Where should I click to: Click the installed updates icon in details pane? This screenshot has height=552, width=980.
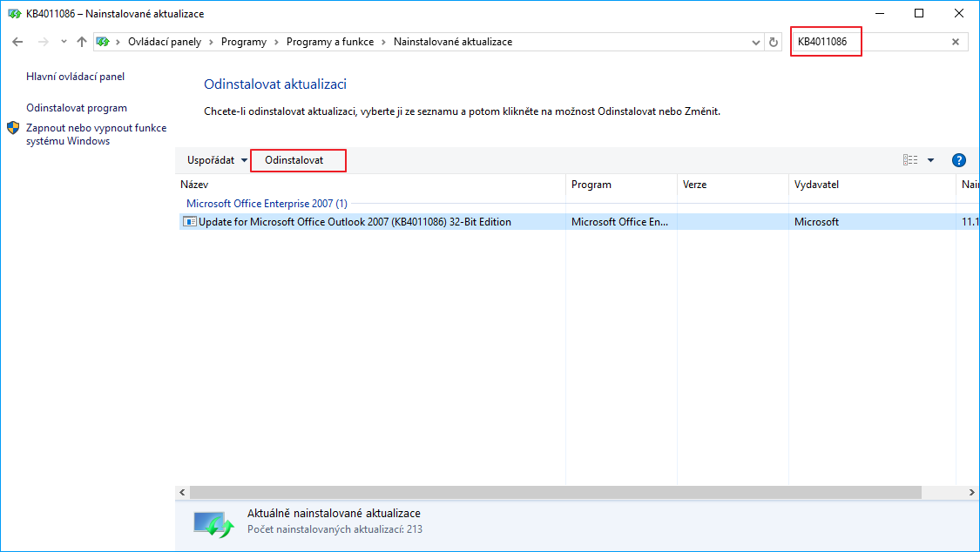pyautogui.click(x=213, y=523)
